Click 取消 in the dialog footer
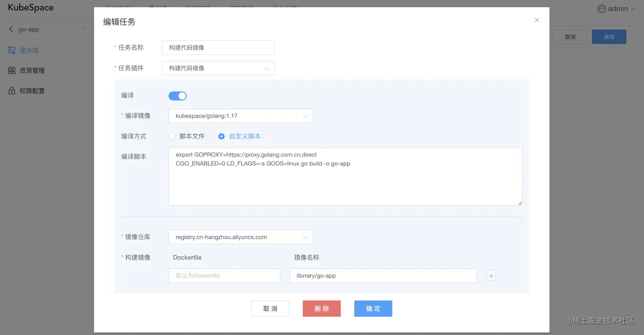 (270, 309)
